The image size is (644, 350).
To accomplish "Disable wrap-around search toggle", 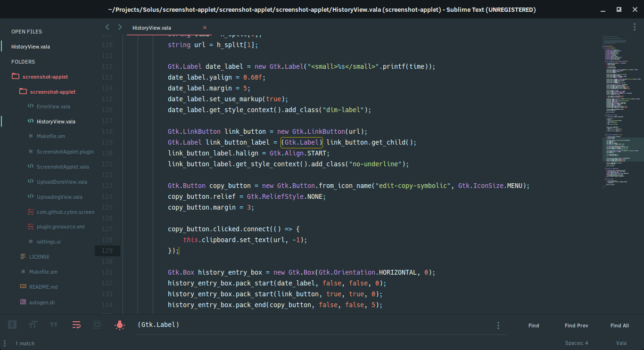I will click(x=76, y=325).
